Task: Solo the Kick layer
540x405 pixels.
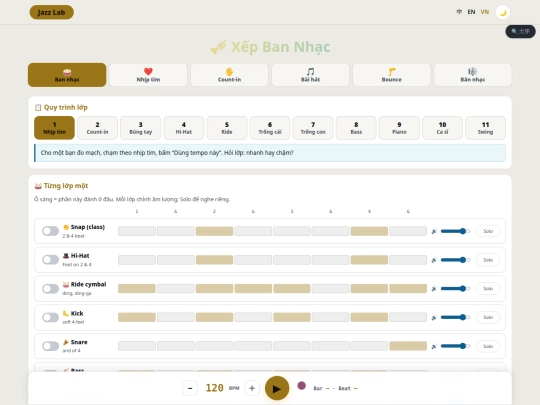Action: (x=488, y=317)
